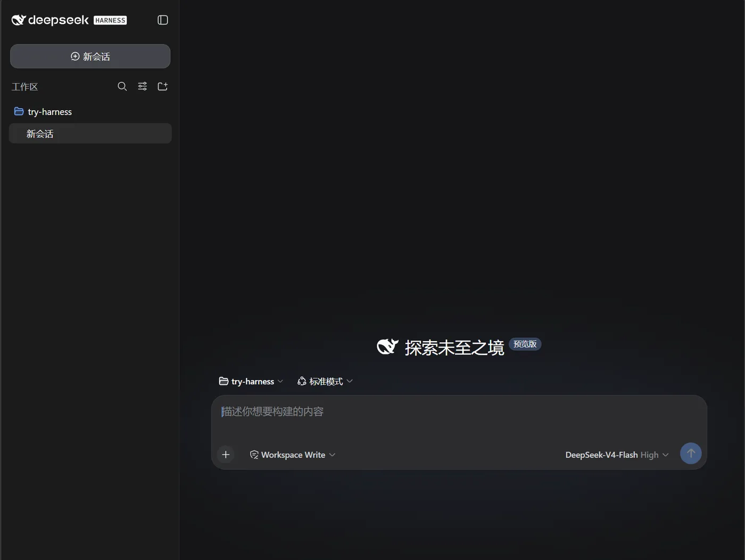Send the message with the arrow button
Viewport: 745px width, 560px height.
(x=691, y=454)
